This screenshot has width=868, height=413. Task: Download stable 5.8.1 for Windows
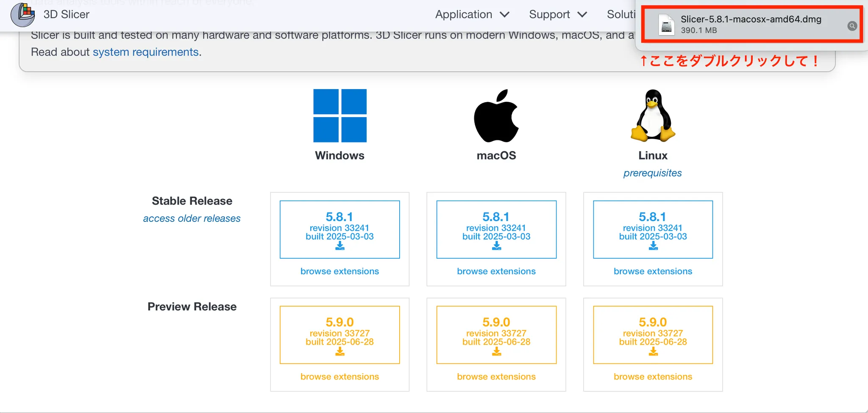pos(340,229)
